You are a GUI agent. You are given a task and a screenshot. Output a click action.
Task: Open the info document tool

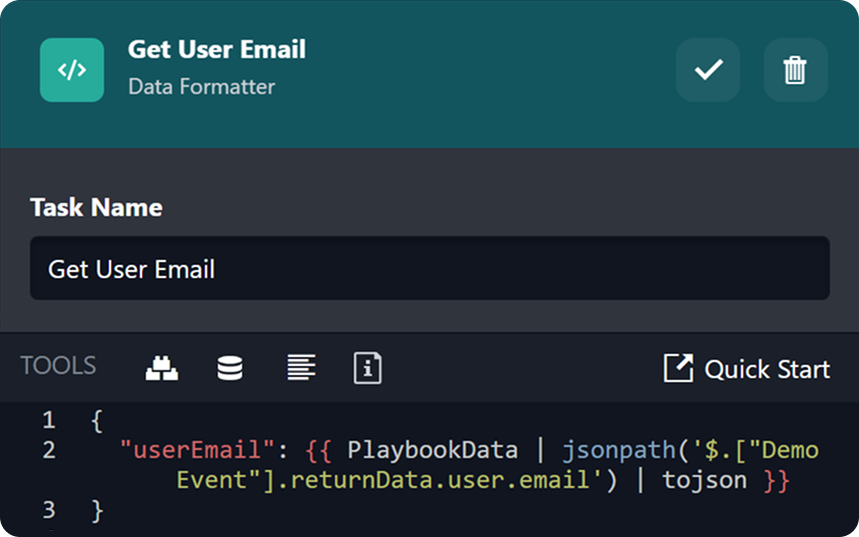[x=368, y=368]
